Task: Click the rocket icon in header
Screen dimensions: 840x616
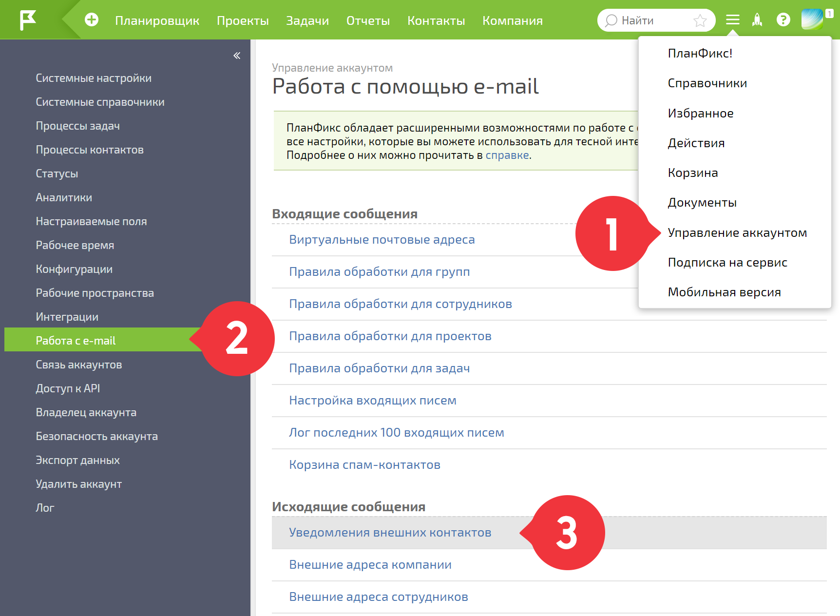Action: coord(757,20)
